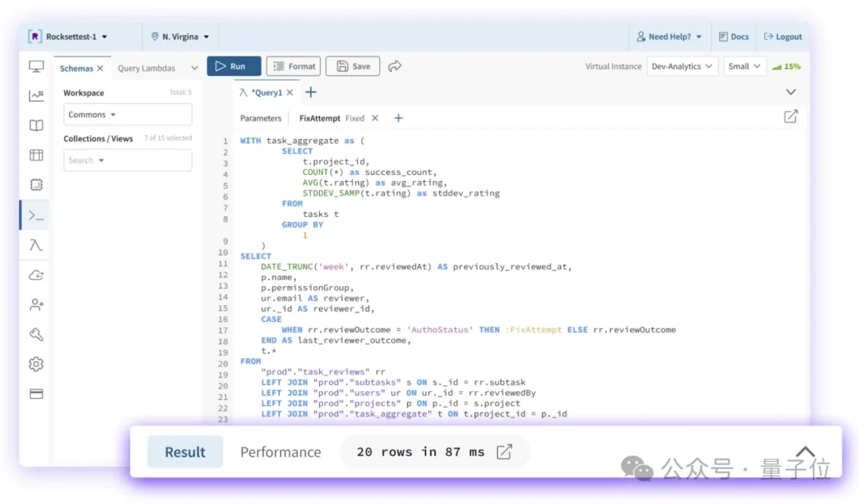Open the billing card icon in sidebar
The image size is (859, 504).
click(36, 394)
